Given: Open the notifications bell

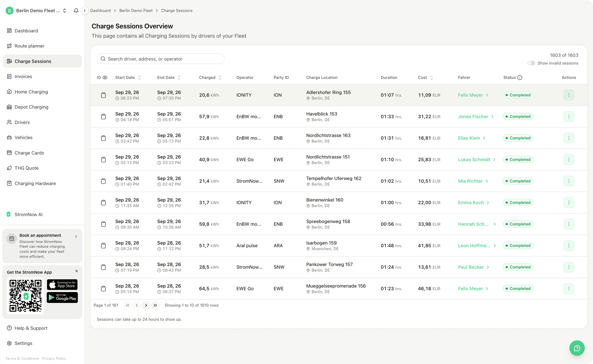Looking at the screenshot, I should (x=76, y=11).
